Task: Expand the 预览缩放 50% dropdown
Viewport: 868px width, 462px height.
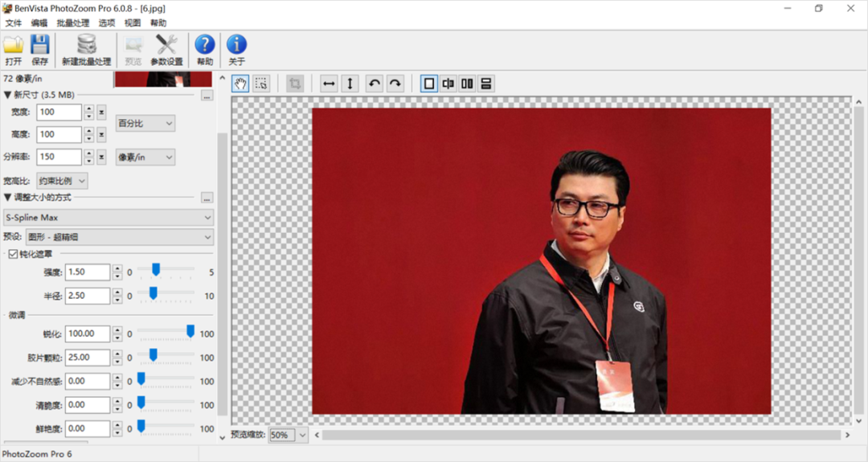Action: tap(289, 435)
